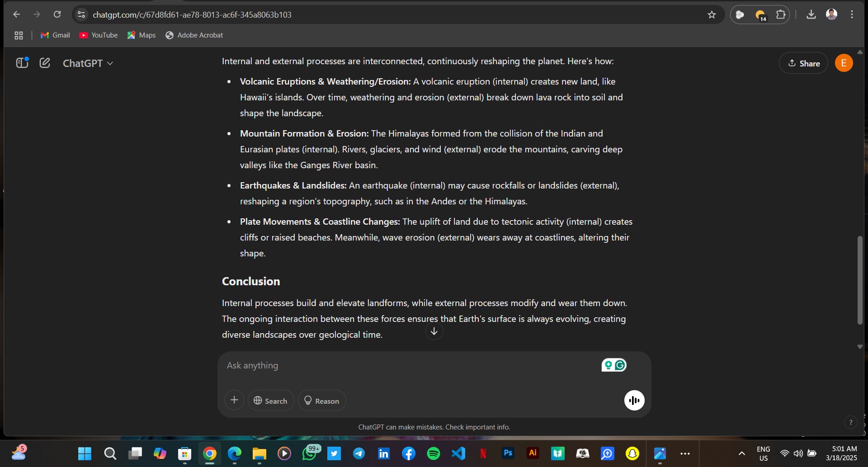The height and width of the screenshot is (467, 868).
Task: Show Chrome downloads
Action: pos(811,15)
